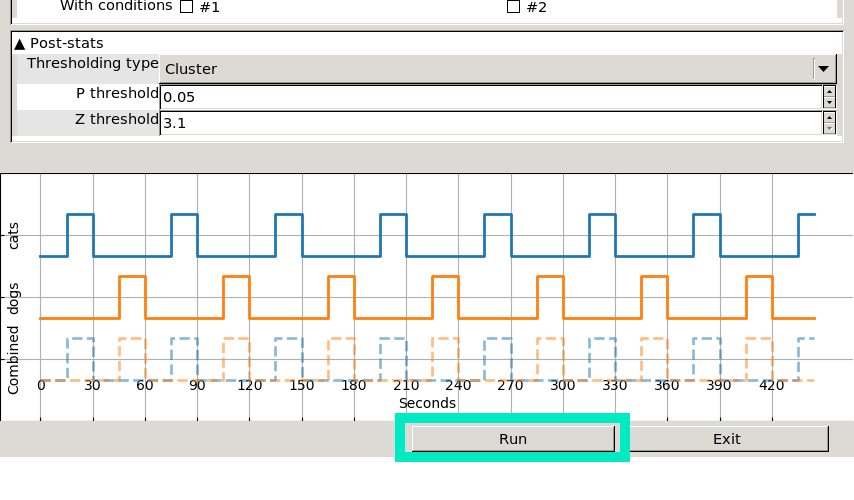Click the P threshold input field
854x500 pixels.
pos(490,97)
